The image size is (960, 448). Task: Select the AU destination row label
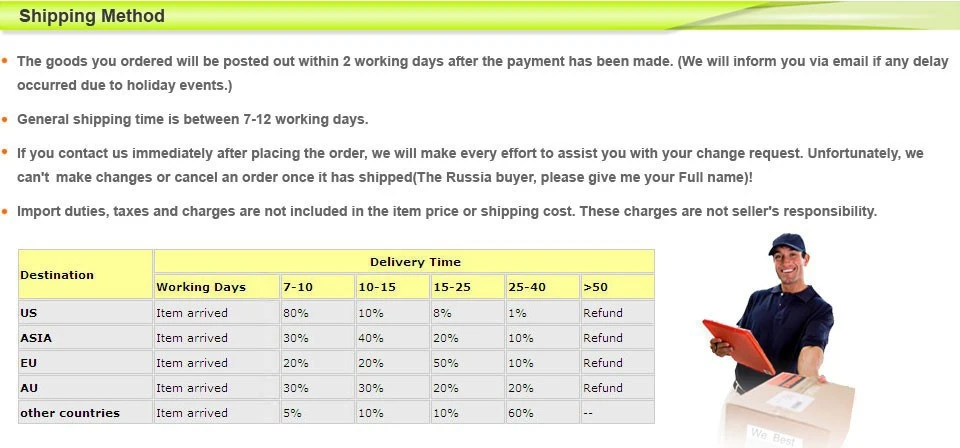click(x=85, y=387)
